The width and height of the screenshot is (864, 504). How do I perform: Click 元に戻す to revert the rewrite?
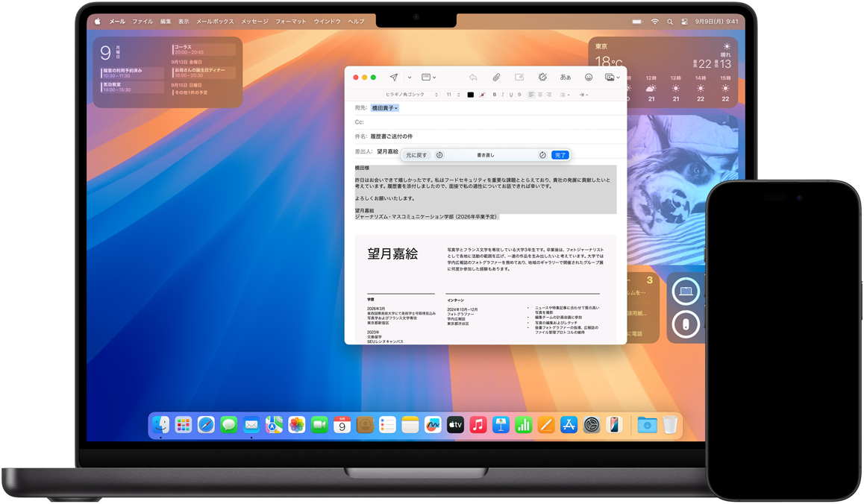(416, 155)
